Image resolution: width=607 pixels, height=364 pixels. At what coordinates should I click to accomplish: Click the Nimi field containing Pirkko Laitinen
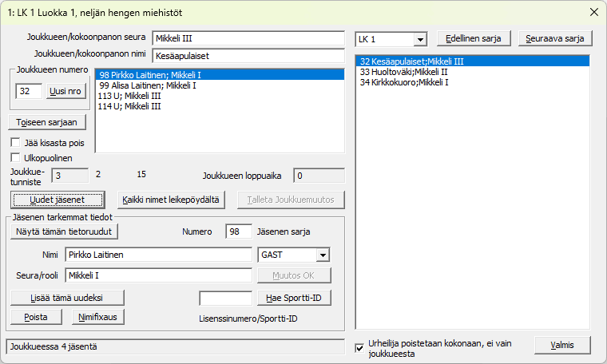[158, 255]
